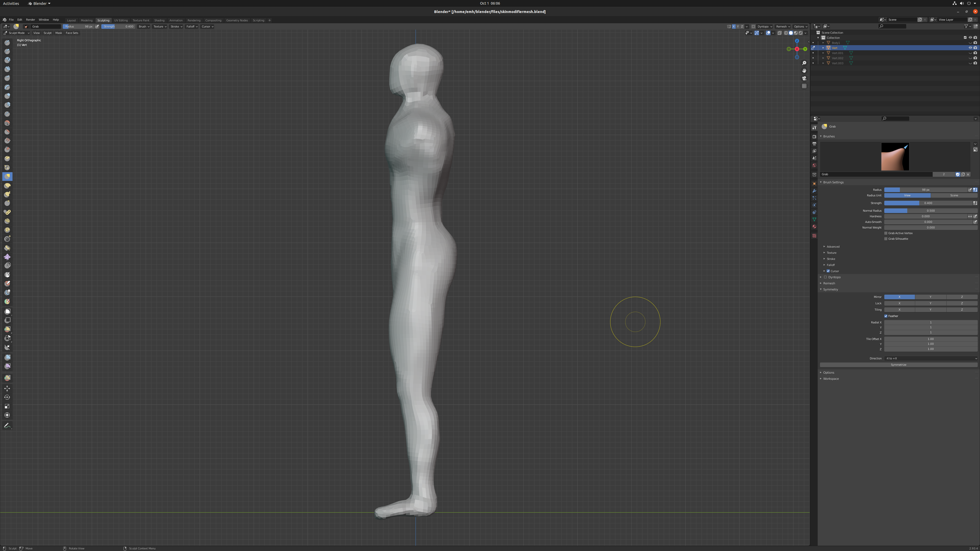Show the Body1 object in outliner
This screenshot has width=980, height=551.
pos(970,43)
